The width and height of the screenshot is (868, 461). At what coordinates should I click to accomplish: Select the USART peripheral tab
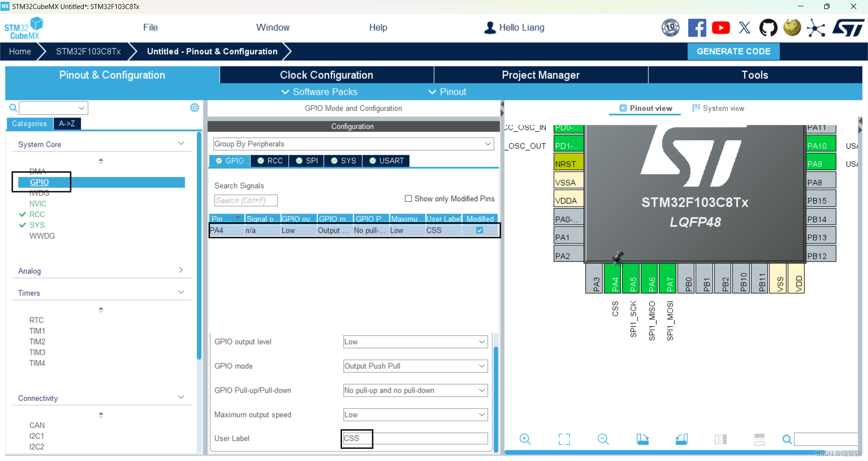[386, 161]
